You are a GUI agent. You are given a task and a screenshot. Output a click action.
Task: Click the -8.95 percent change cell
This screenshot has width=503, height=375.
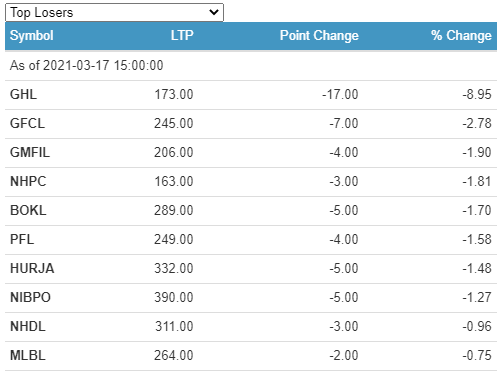pyautogui.click(x=477, y=94)
